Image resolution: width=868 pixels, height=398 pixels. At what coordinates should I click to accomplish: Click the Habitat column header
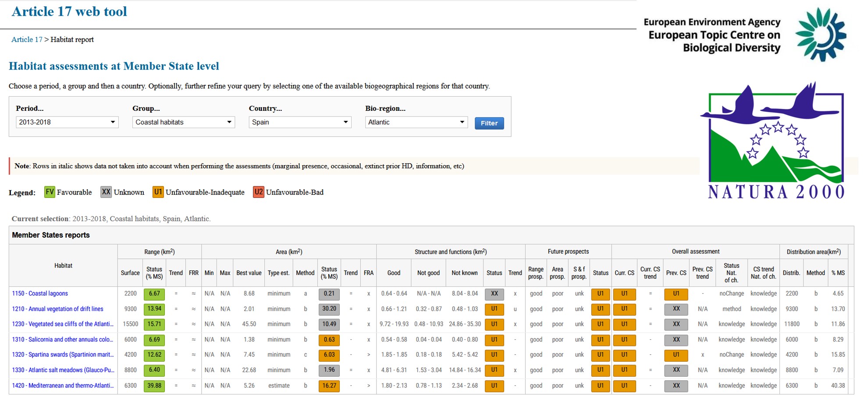click(63, 265)
